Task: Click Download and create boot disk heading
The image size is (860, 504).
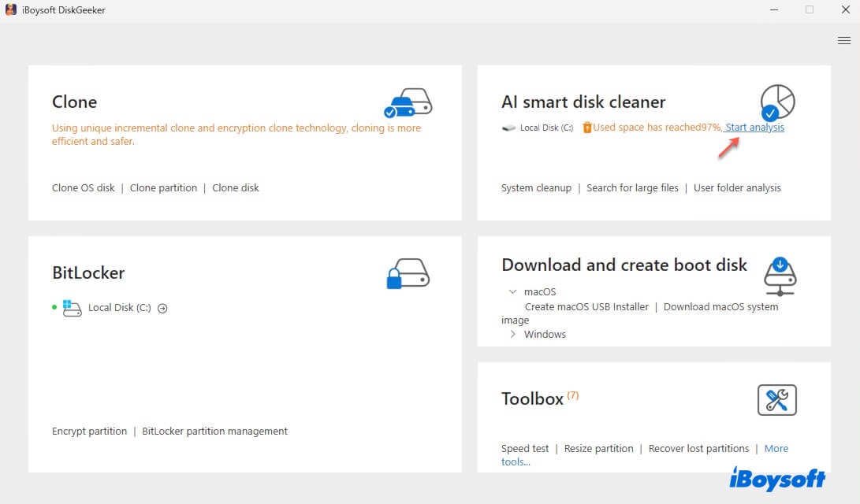Action: [x=624, y=265]
